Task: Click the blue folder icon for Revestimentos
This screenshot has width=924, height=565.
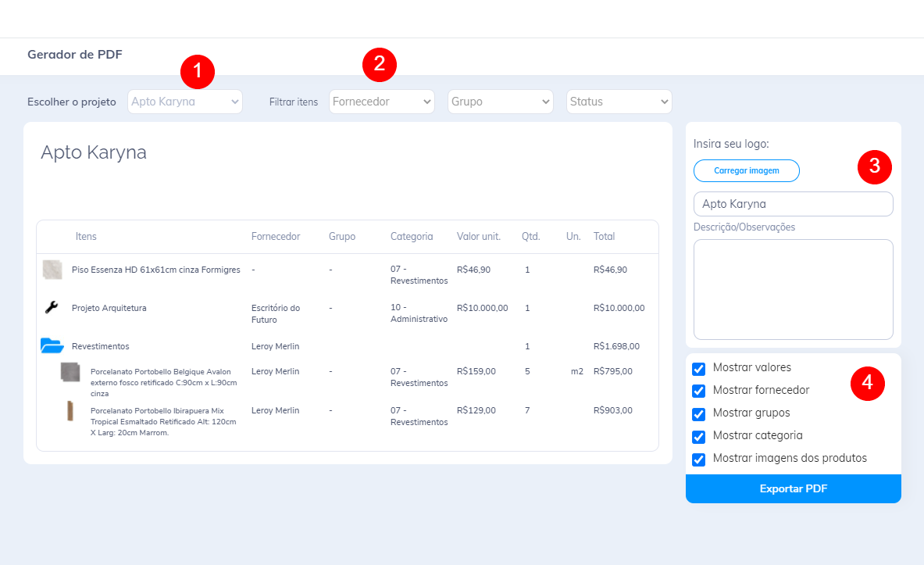Action: click(52, 345)
